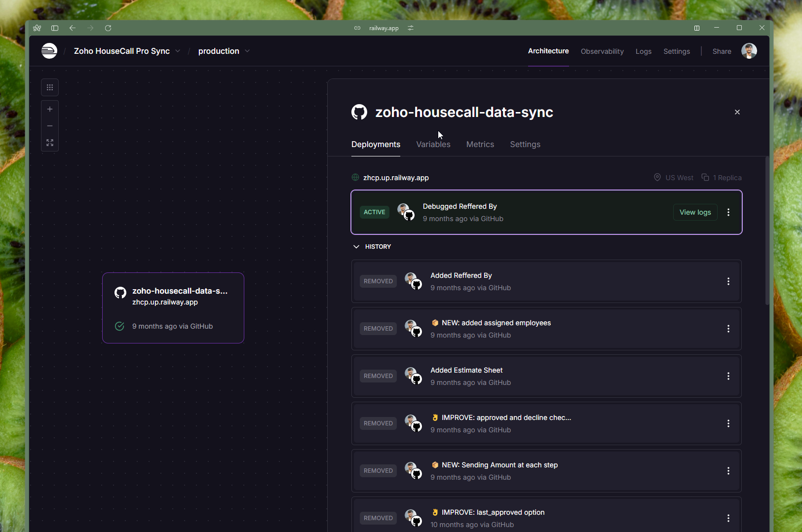Open Zoho HouseCall Pro Sync project dropdown
Viewport: 802px width, 532px height.
point(127,51)
